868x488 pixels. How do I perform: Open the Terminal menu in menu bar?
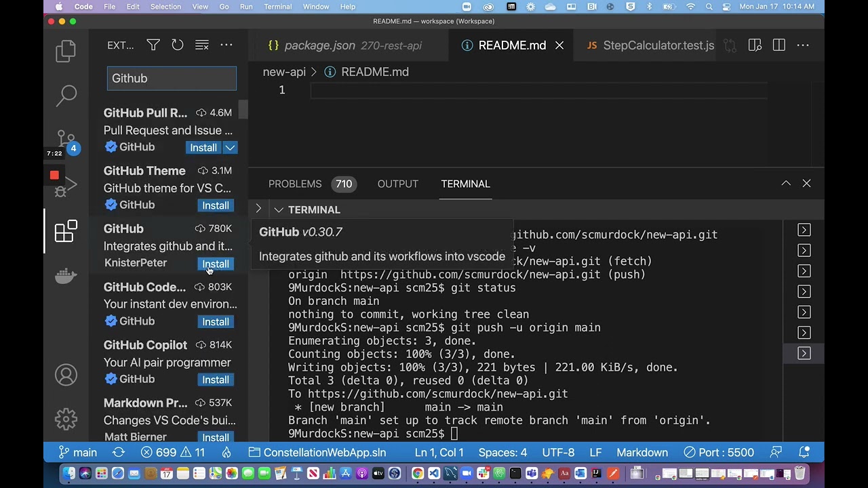(277, 7)
